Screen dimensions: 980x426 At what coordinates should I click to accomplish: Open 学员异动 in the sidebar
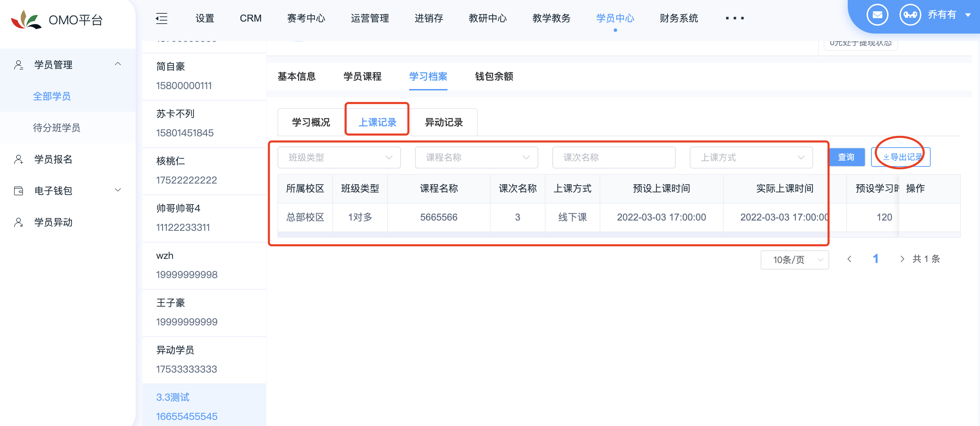[x=53, y=223]
